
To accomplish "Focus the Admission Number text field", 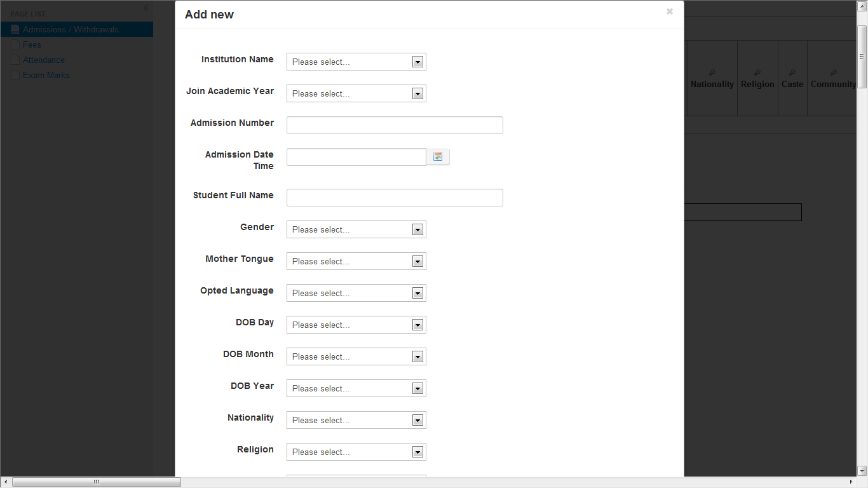I will click(395, 125).
